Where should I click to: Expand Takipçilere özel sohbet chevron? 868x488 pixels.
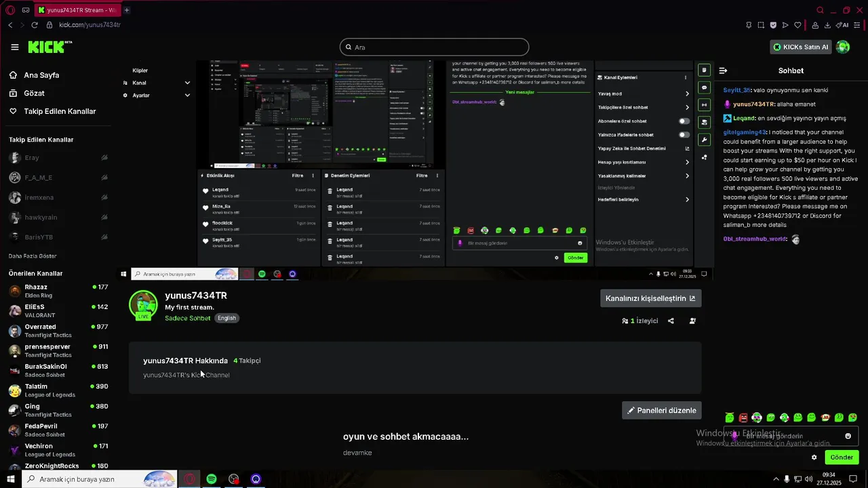687,107
